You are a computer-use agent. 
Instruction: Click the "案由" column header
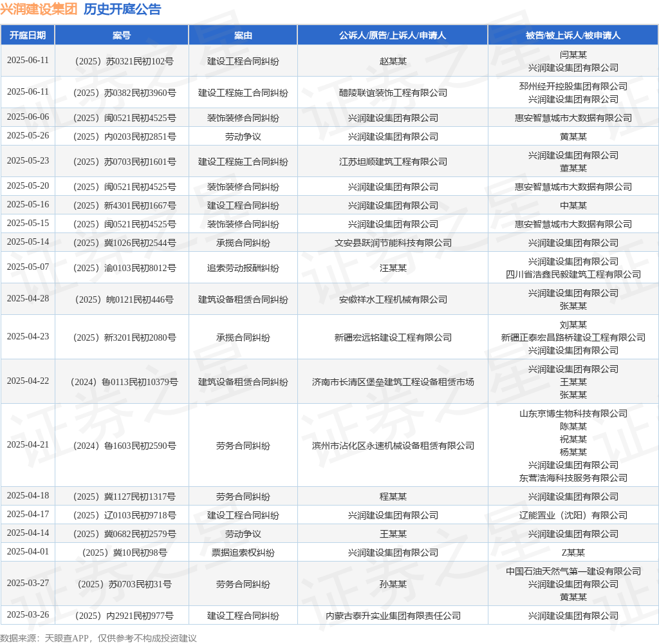(x=243, y=35)
